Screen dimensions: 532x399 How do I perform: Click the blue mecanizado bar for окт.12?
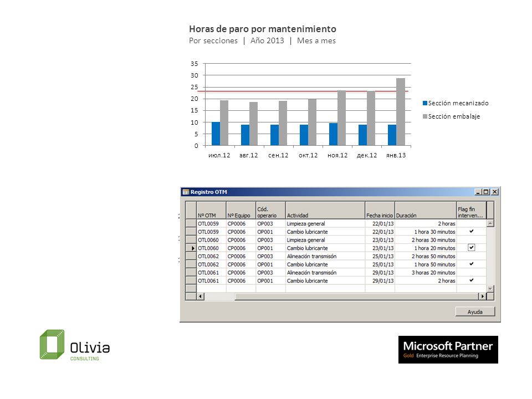coord(304,135)
